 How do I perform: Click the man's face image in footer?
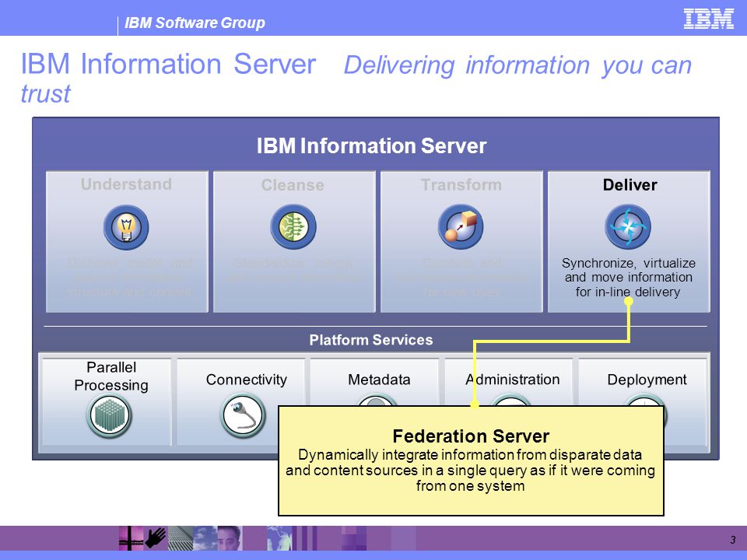tap(230, 538)
